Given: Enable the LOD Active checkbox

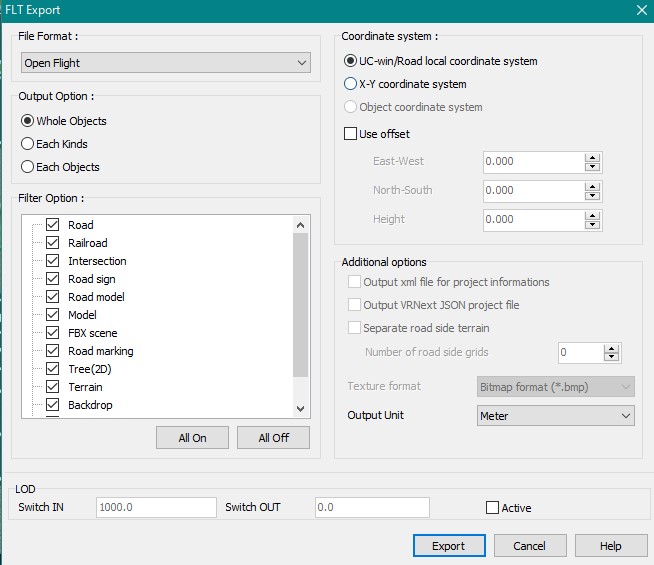Looking at the screenshot, I should 492,508.
